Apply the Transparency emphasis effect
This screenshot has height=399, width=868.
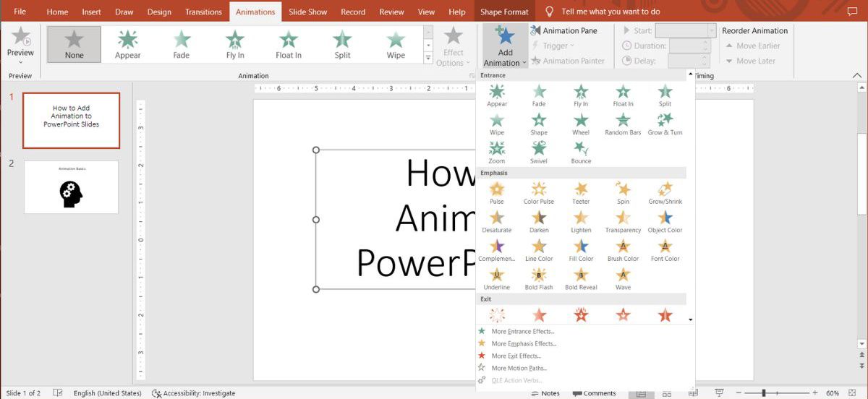point(623,222)
